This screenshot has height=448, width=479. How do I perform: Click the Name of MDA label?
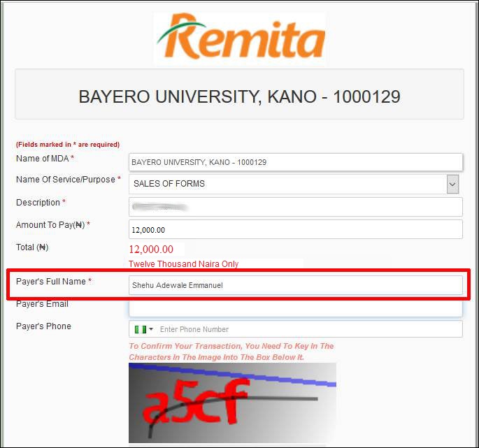[45, 159]
